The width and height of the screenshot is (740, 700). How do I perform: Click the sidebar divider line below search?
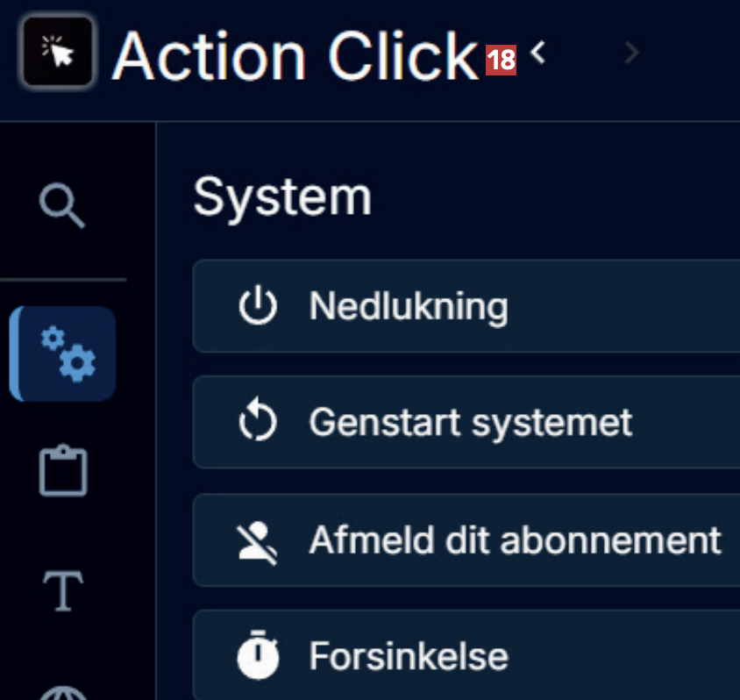[x=63, y=280]
